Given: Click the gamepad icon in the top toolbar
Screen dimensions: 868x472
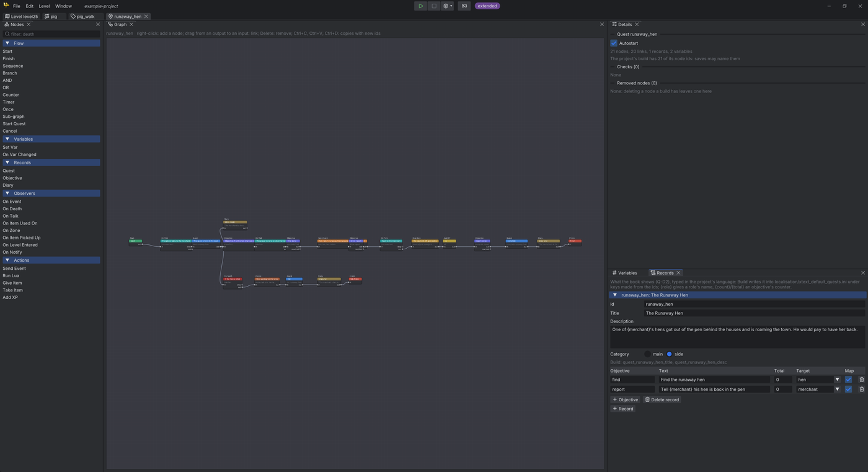Looking at the screenshot, I should 464,6.
